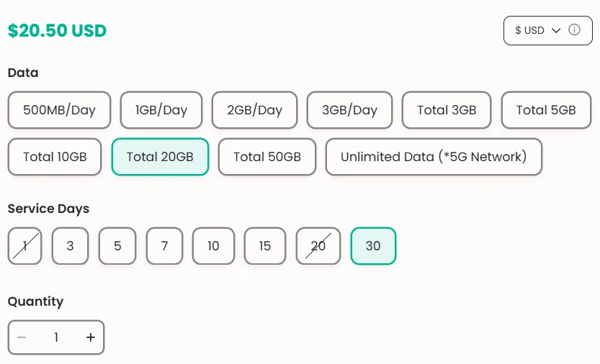Choose the Total 3GB plan
The height and width of the screenshot is (364, 600).
pos(447,110)
